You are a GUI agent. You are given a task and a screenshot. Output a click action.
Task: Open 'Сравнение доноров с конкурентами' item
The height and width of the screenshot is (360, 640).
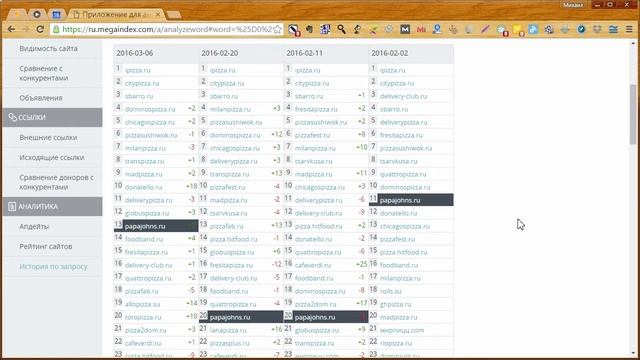[56, 182]
